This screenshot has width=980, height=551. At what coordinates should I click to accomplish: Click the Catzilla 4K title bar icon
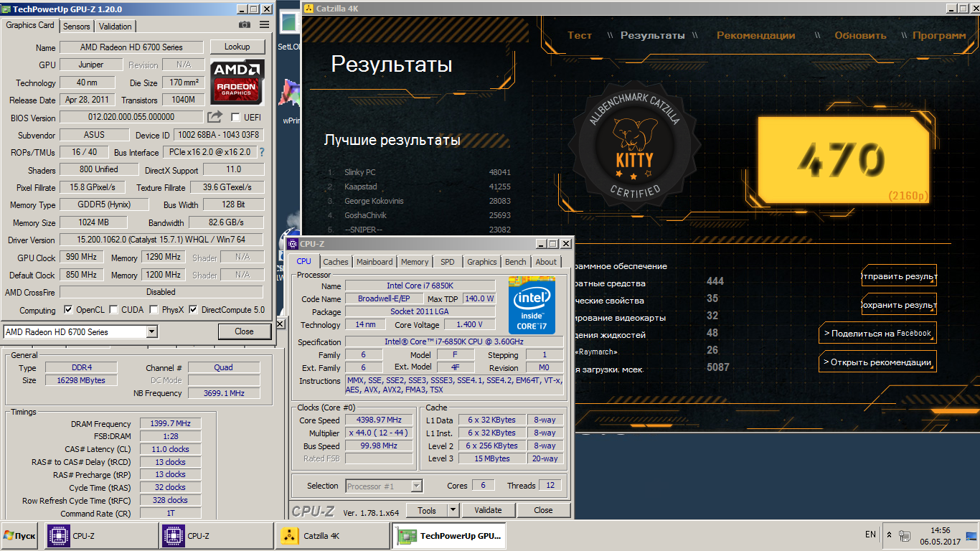coord(309,9)
